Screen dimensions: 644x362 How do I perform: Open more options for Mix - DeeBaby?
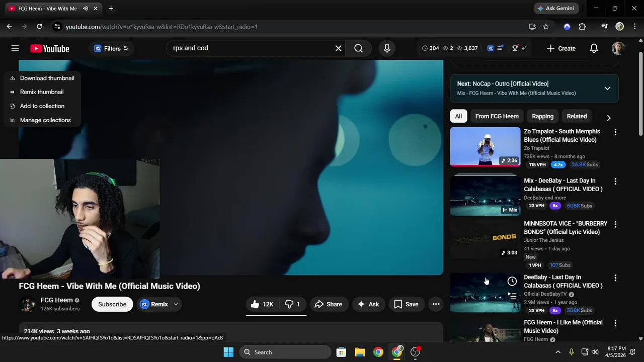[615, 181]
